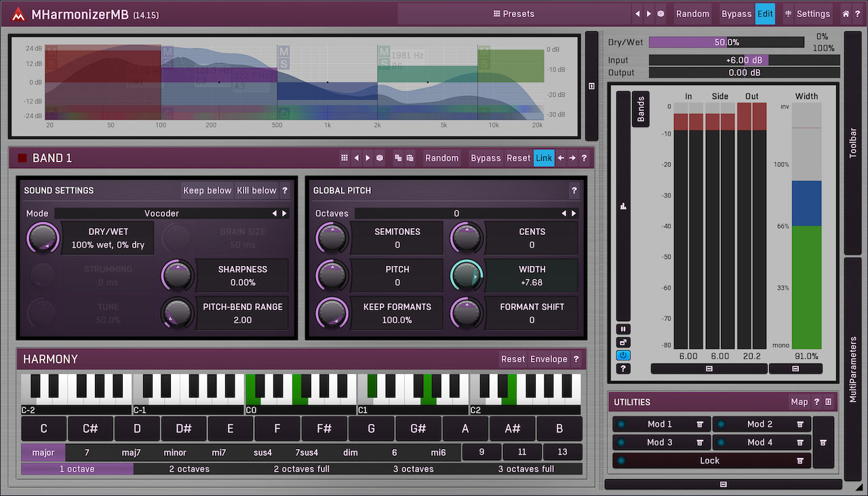The height and width of the screenshot is (496, 868).
Task: Open the Mod 1 options icon
Action: pyautogui.click(x=700, y=424)
